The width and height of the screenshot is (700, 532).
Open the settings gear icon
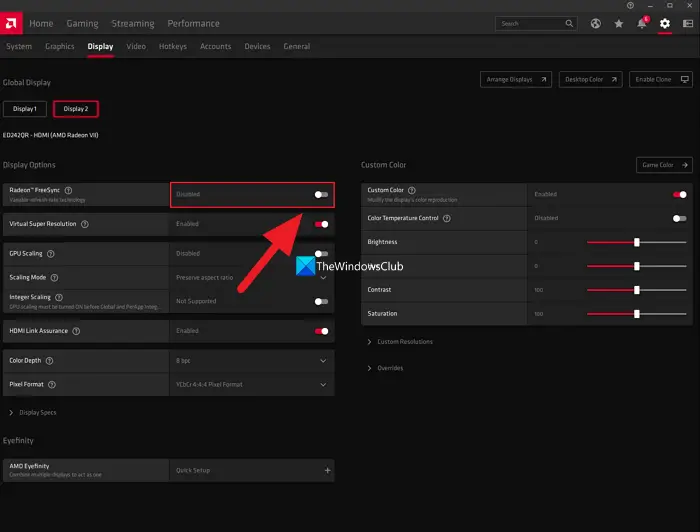coord(665,23)
